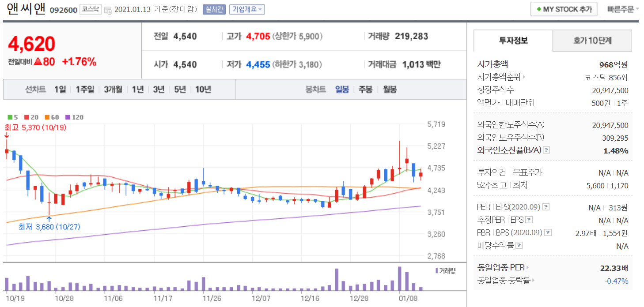The height and width of the screenshot is (307, 644).
Task: Open the 기업개요 dropdown
Action: coord(247,9)
